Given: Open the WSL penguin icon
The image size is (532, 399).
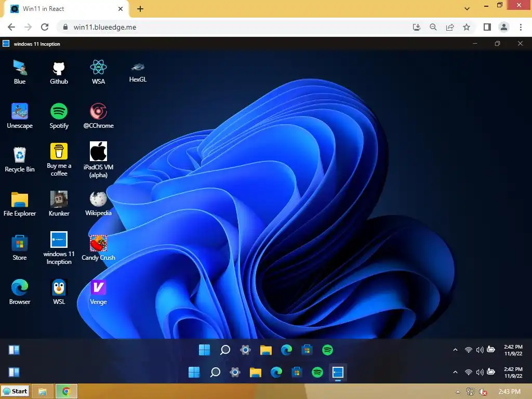Looking at the screenshot, I should pyautogui.click(x=59, y=292).
